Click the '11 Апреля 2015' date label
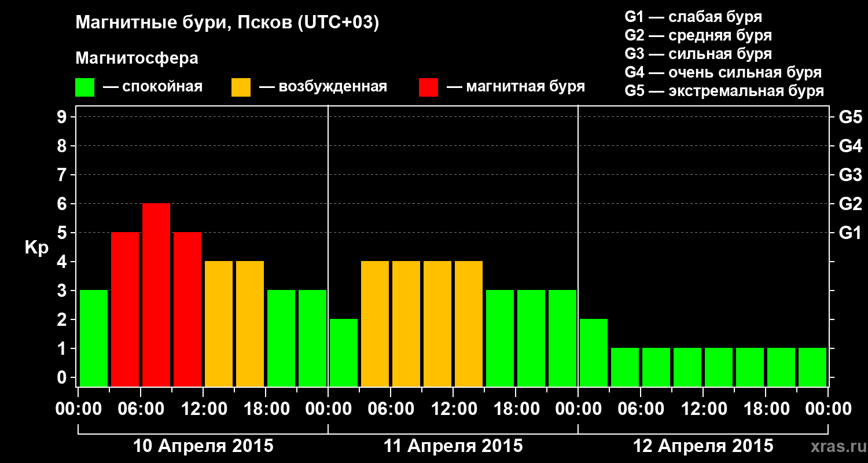 [453, 446]
